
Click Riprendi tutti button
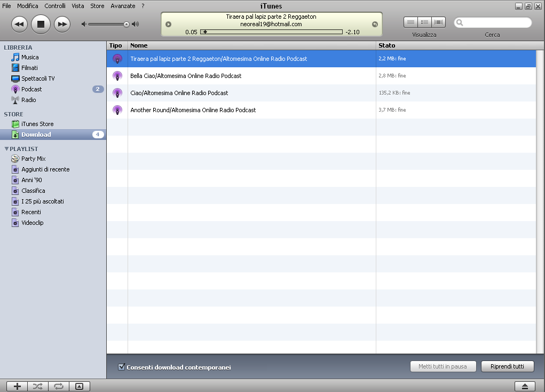(507, 366)
